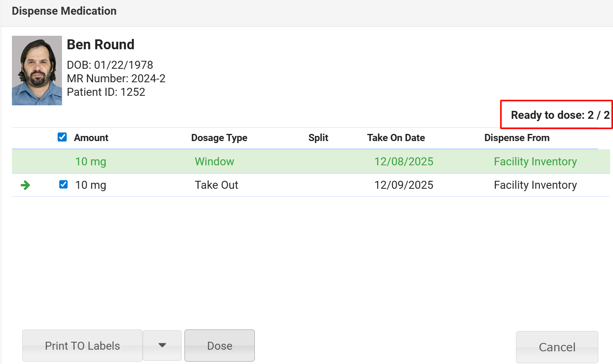The width and height of the screenshot is (613, 364).
Task: Cancel the Dispense Medication dialog
Action: [557, 347]
